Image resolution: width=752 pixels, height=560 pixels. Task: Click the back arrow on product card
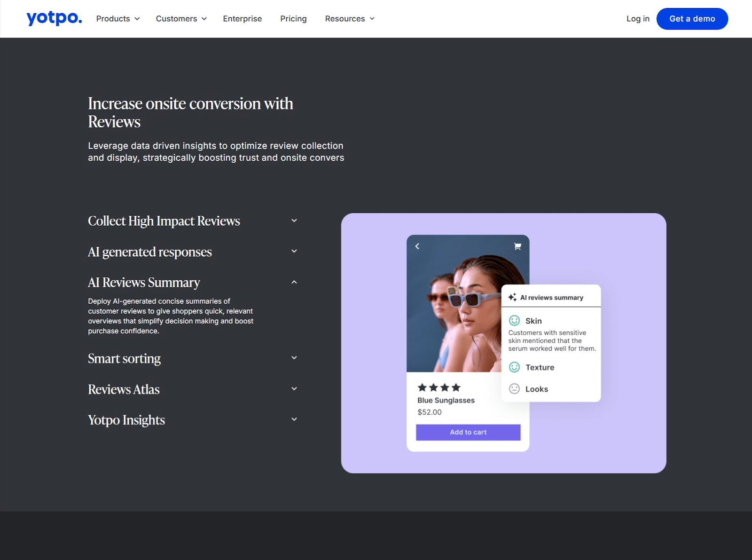[417, 246]
